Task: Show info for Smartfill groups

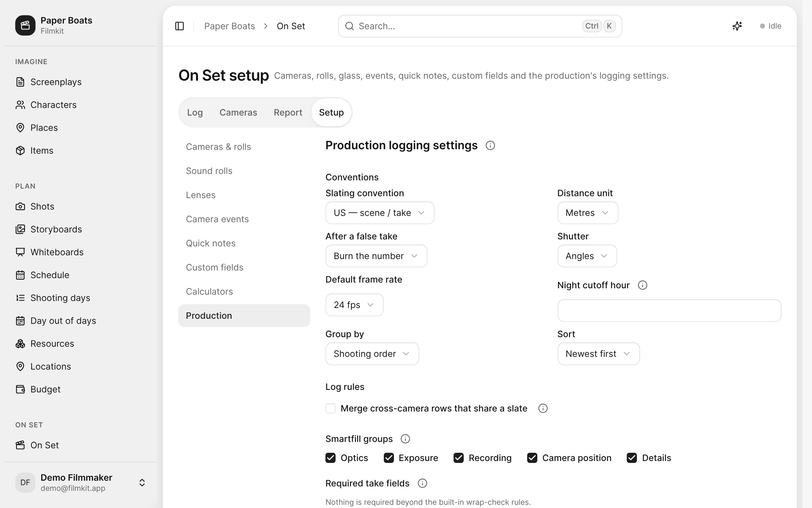Action: click(405, 439)
